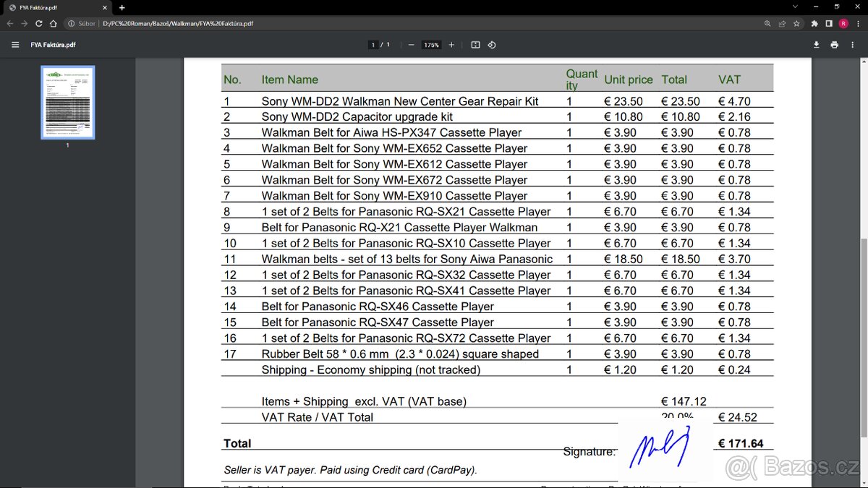
Task: Bookmark this page with the star icon
Action: coord(796,23)
